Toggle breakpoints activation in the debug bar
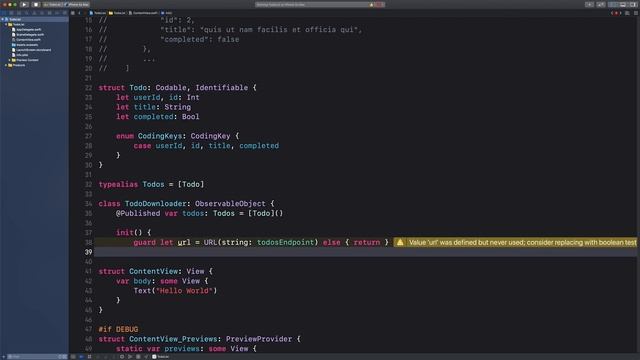Viewport: 640px width, 360px height. (81, 357)
